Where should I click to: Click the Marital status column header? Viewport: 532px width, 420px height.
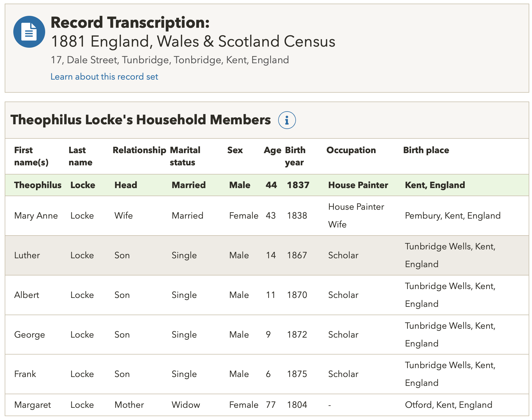tap(185, 156)
